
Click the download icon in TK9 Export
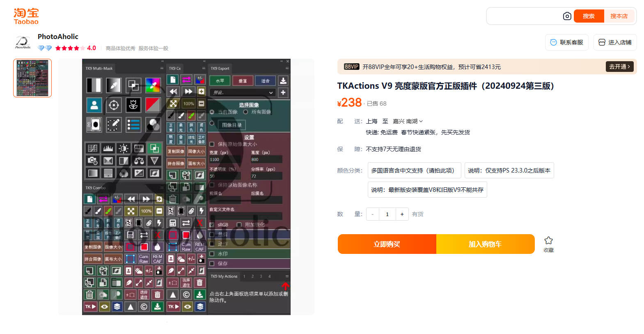(283, 81)
